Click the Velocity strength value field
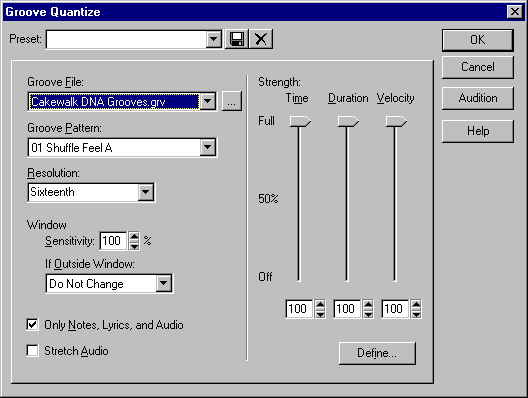 pyautogui.click(x=395, y=308)
